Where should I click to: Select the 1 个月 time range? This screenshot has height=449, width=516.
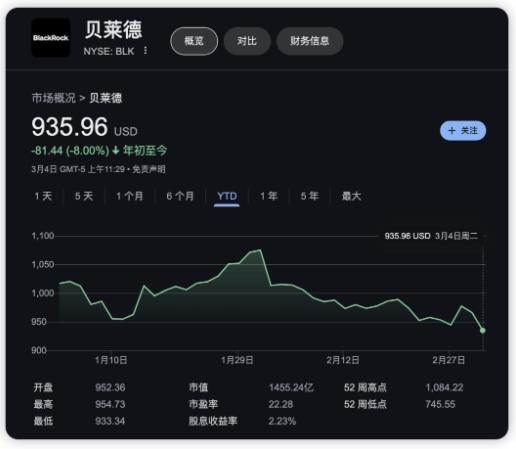130,196
